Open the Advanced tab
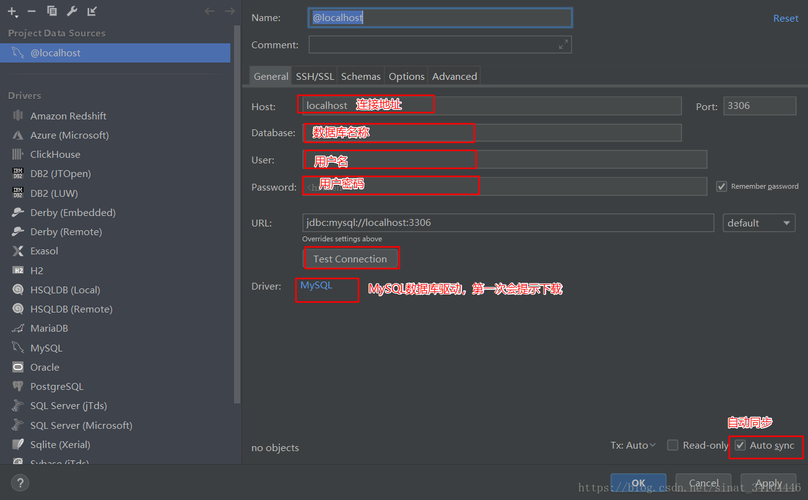The width and height of the screenshot is (808, 500). pos(454,76)
